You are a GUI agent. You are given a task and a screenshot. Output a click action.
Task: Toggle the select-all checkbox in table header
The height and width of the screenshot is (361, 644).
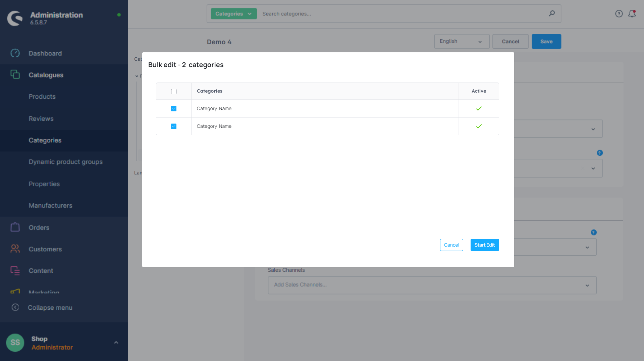174,92
